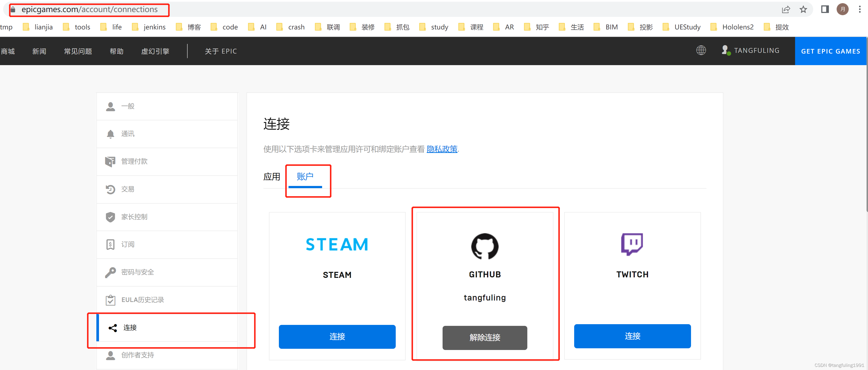
Task: Click the TANGFULING user account icon
Action: [726, 50]
